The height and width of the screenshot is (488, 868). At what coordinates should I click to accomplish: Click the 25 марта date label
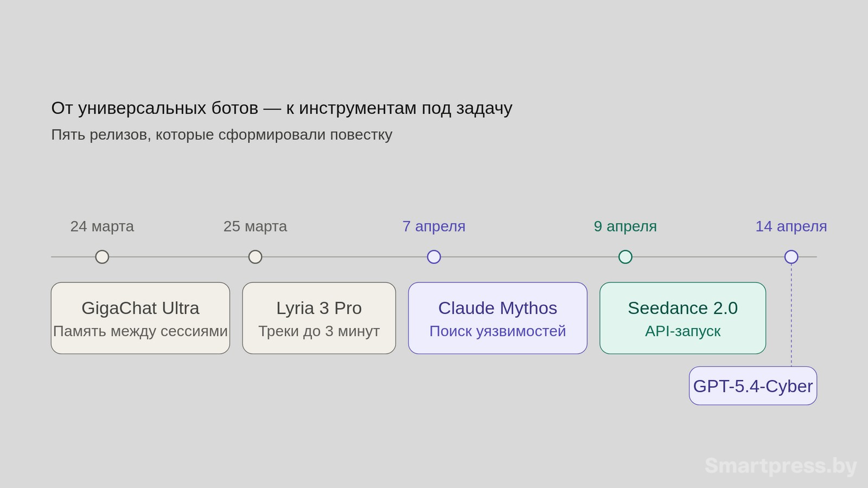tap(255, 227)
